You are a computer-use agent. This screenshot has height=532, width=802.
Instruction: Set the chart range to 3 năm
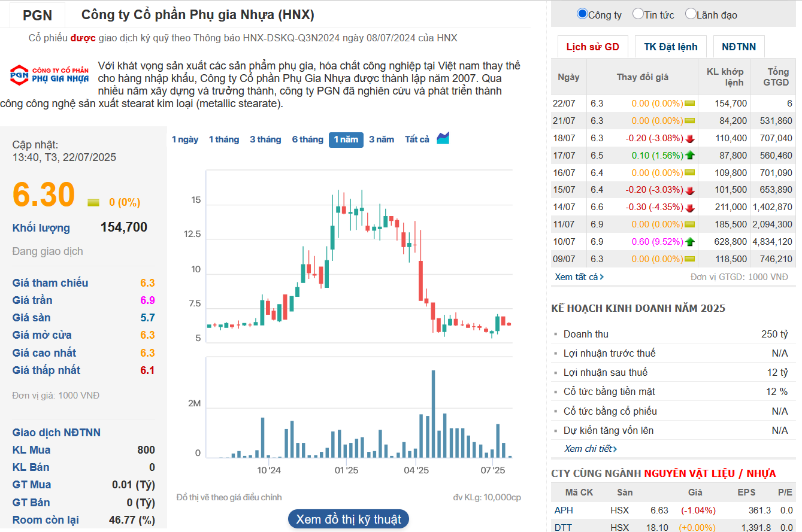(x=382, y=139)
